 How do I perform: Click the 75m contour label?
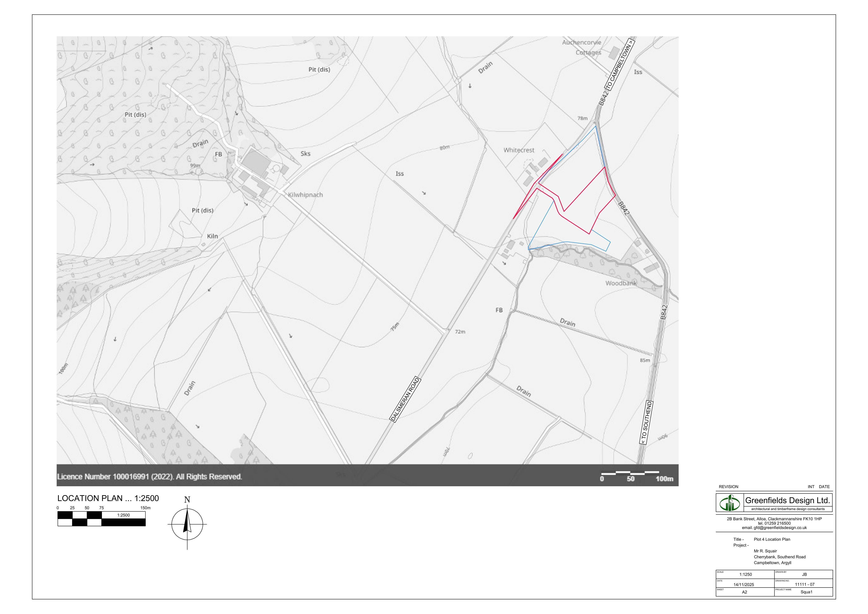point(394,327)
